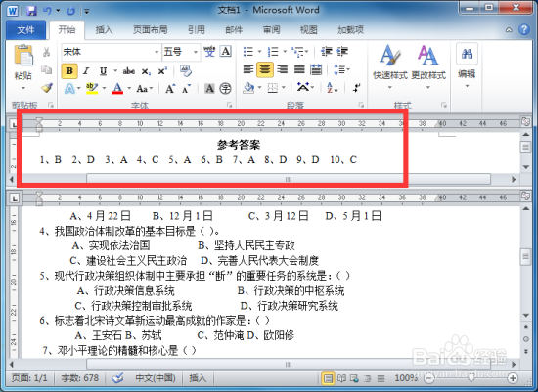538x392 pixels.
Task: Grow font size
Action: click(x=170, y=89)
